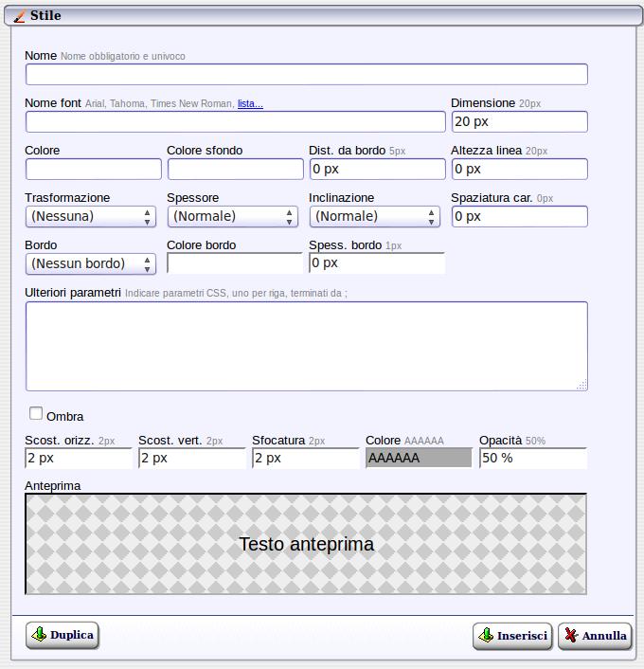Screen dimensions: 644x669
Task: Click the Testo anteprima preview area
Action: tap(306, 544)
